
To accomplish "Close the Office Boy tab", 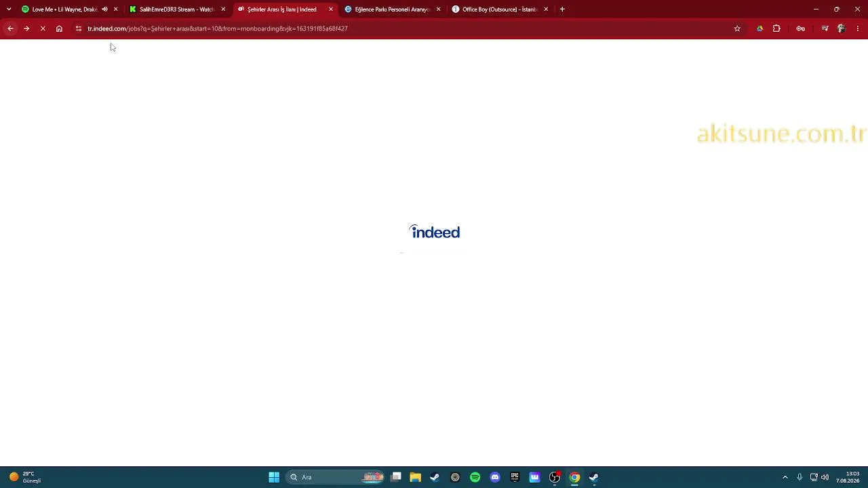I will pyautogui.click(x=546, y=9).
